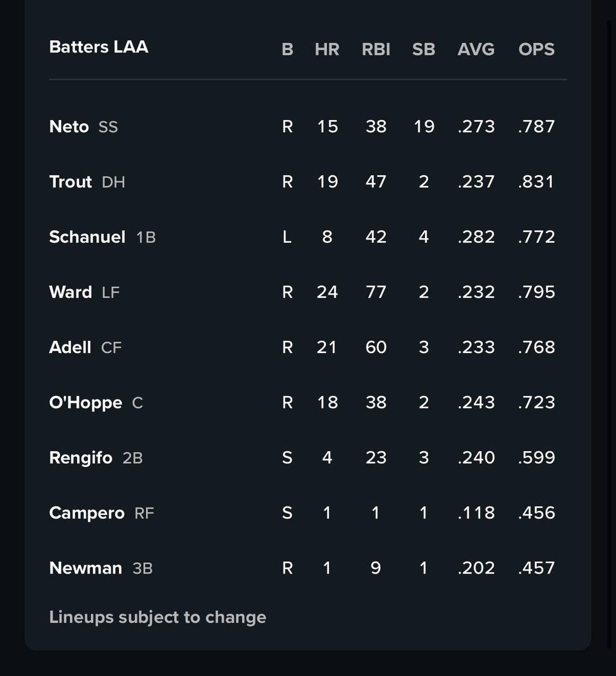616x676 pixels.
Task: Select the SB column header
Action: pos(423,50)
